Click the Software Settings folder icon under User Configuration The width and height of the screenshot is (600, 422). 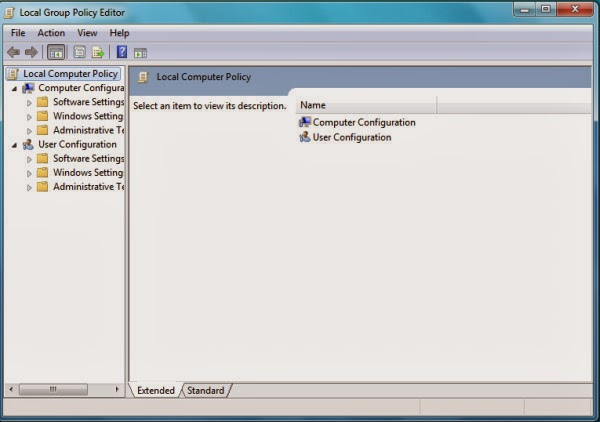click(x=42, y=159)
